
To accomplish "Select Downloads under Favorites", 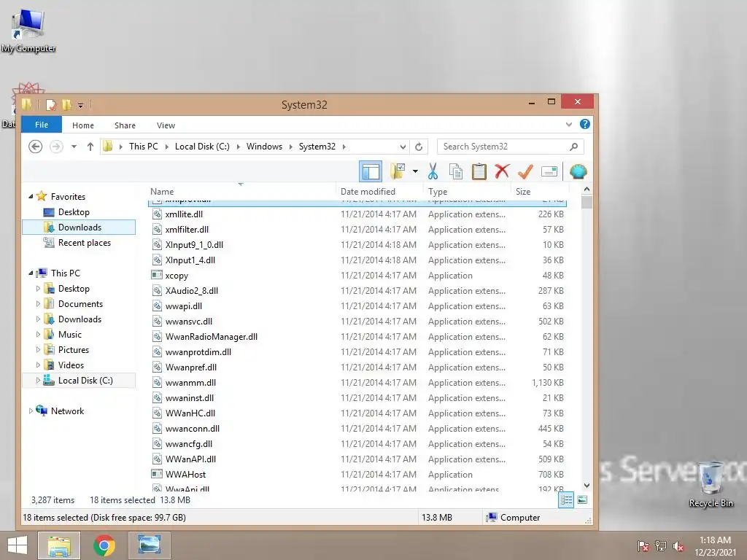I will click(x=80, y=227).
